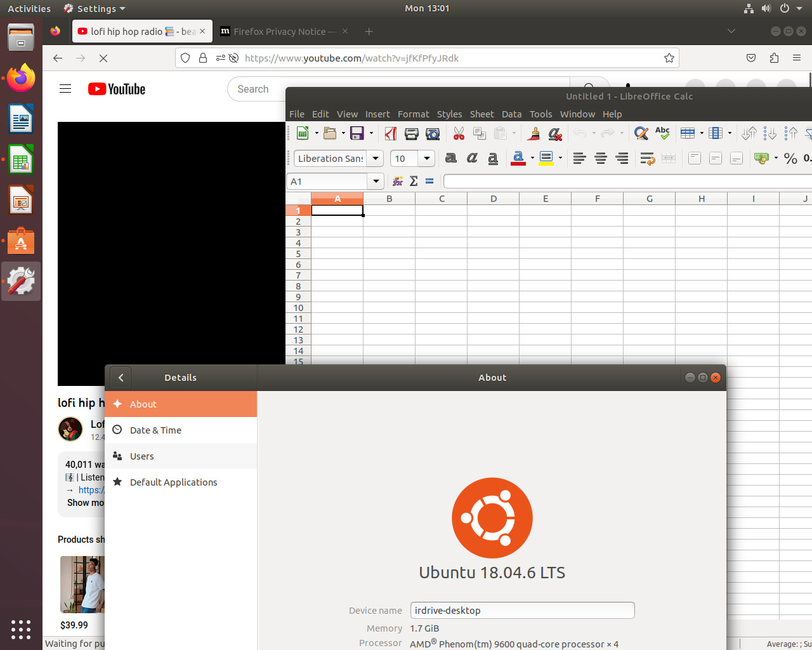Export directly as PDF in Calc
This screenshot has width=812, height=650.
click(x=391, y=133)
